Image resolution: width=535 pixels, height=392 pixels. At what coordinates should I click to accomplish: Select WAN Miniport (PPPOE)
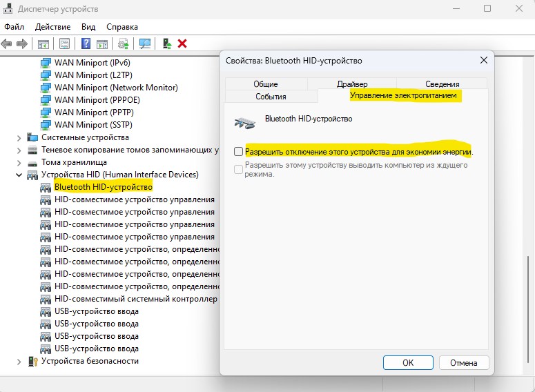(97, 100)
